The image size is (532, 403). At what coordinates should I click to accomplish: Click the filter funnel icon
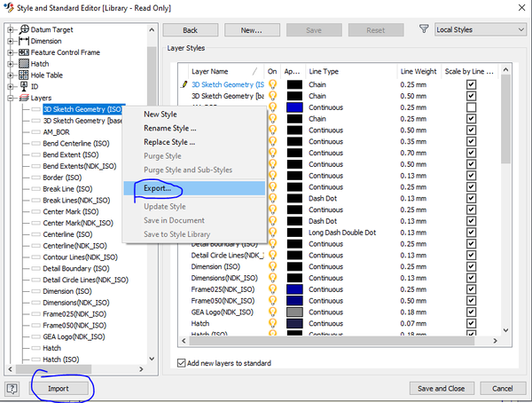point(424,29)
